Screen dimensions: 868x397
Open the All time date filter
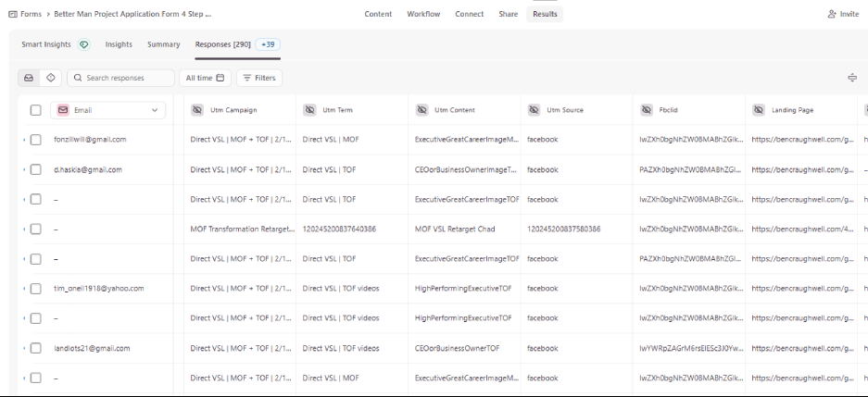(x=204, y=78)
